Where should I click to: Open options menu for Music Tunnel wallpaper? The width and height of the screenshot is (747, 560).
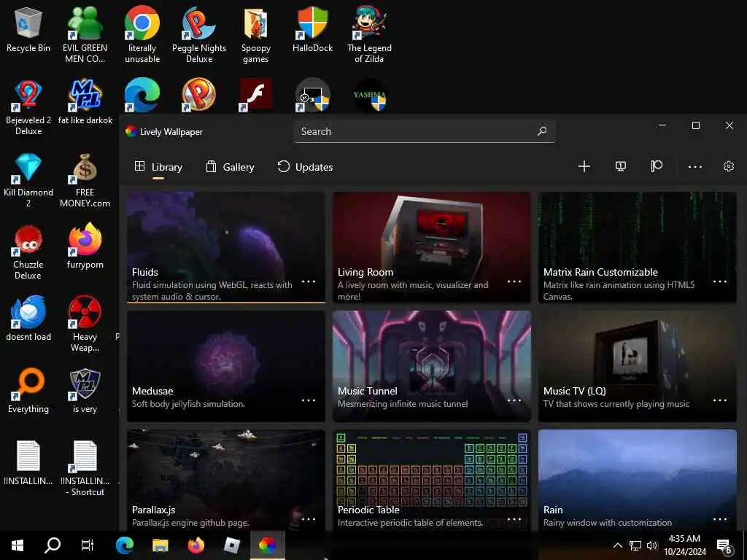514,400
